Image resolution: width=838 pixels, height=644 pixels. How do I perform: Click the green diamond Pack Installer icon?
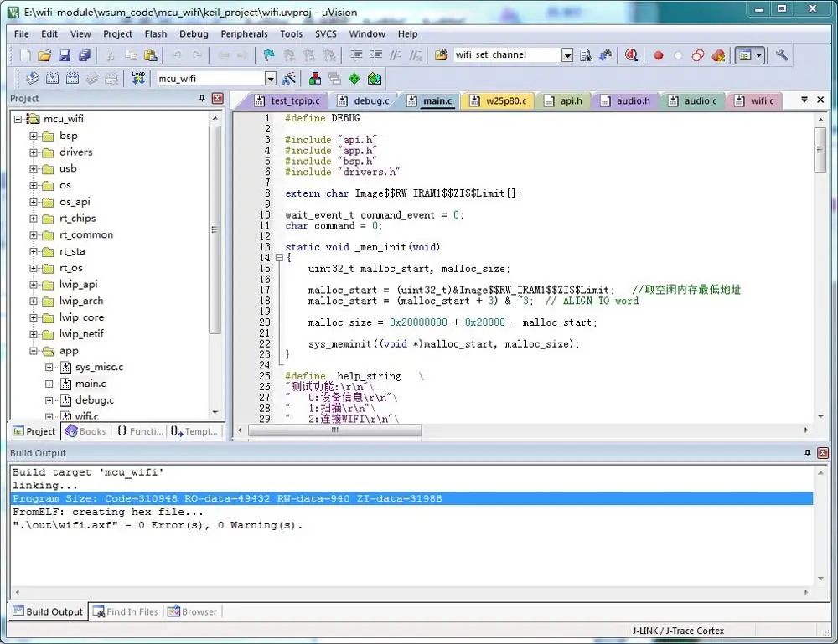pyautogui.click(x=354, y=79)
